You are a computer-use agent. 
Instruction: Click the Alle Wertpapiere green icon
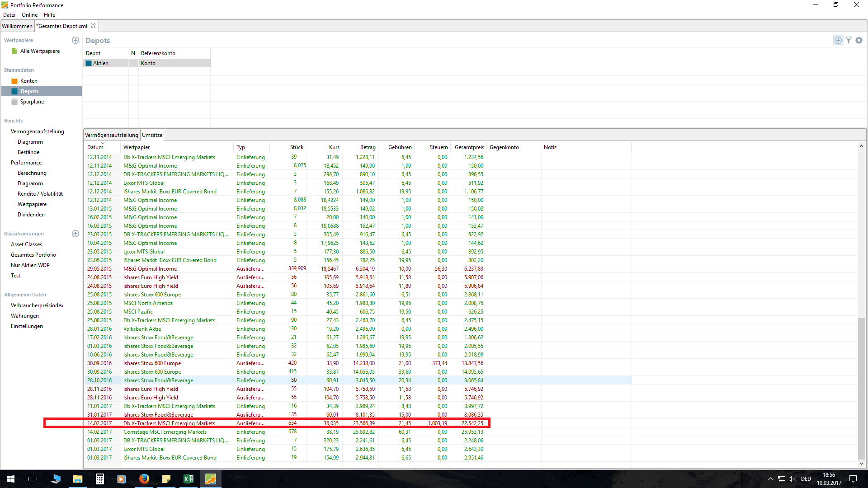14,51
